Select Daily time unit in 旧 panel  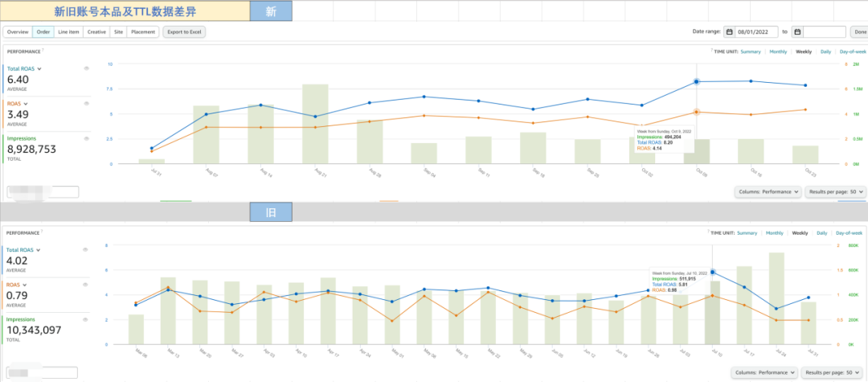821,233
